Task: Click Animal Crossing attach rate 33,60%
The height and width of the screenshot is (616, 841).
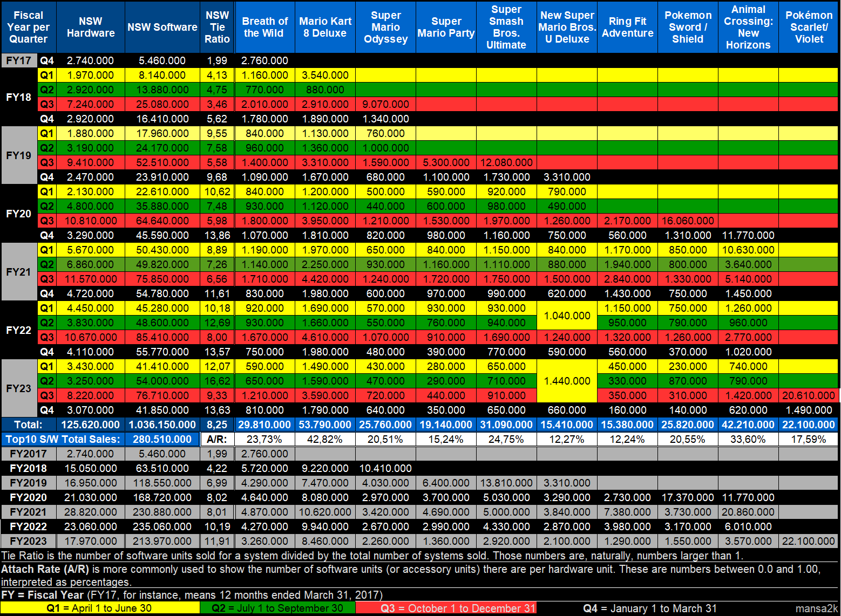Action: click(x=749, y=439)
